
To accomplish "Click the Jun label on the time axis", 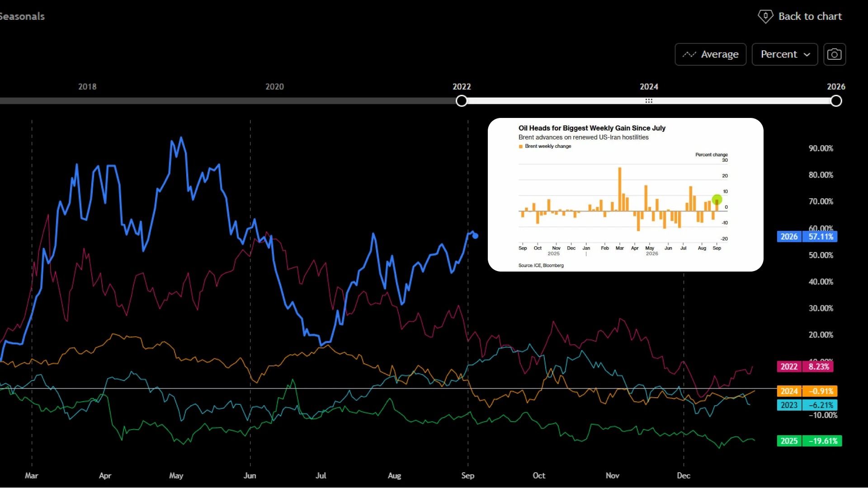I will pos(250,475).
